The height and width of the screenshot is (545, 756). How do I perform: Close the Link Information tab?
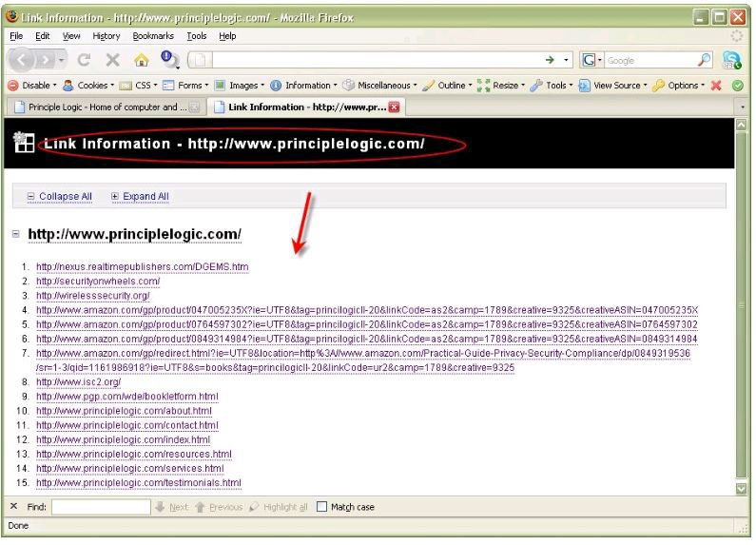394,107
